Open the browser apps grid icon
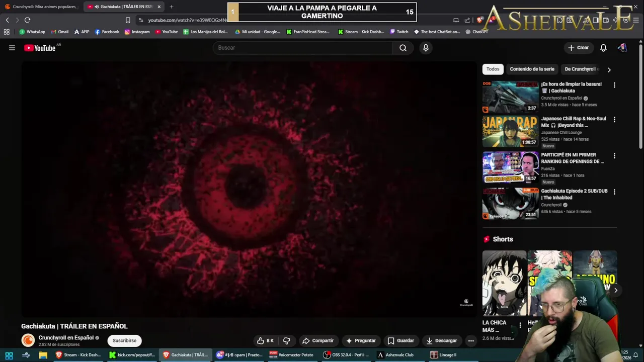This screenshot has width=644, height=362. 7,32
